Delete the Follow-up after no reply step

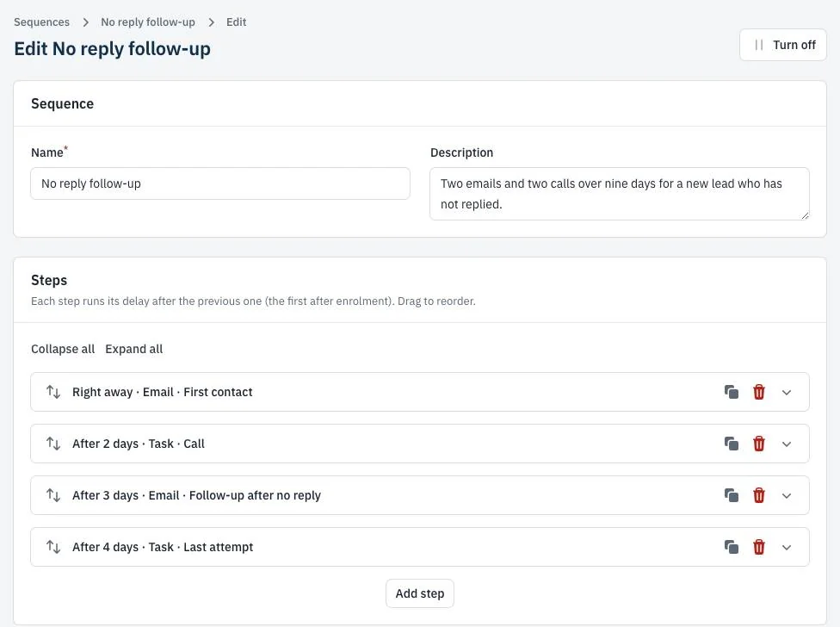click(758, 495)
